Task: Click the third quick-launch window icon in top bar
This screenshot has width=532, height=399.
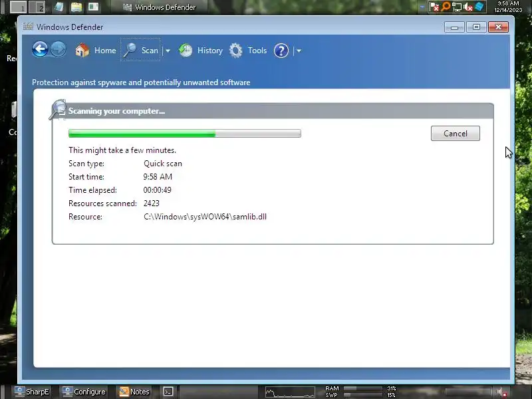Action: tap(93, 7)
